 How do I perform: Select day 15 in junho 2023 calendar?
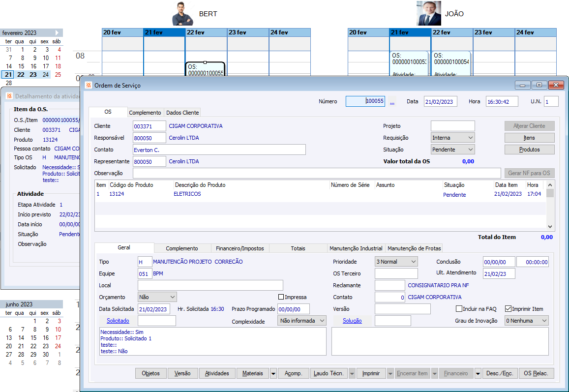(33, 337)
